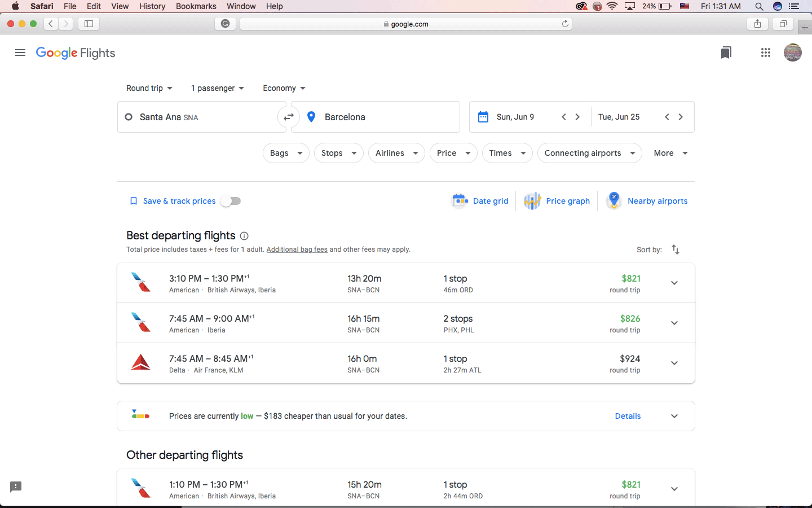Open the Times filter

click(x=507, y=153)
